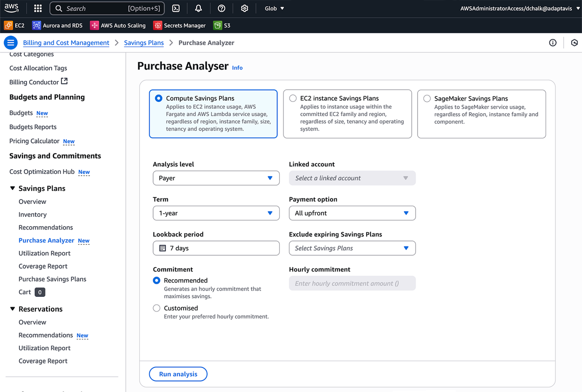Select Compute Savings Plans option
The image size is (582, 392).
point(159,98)
